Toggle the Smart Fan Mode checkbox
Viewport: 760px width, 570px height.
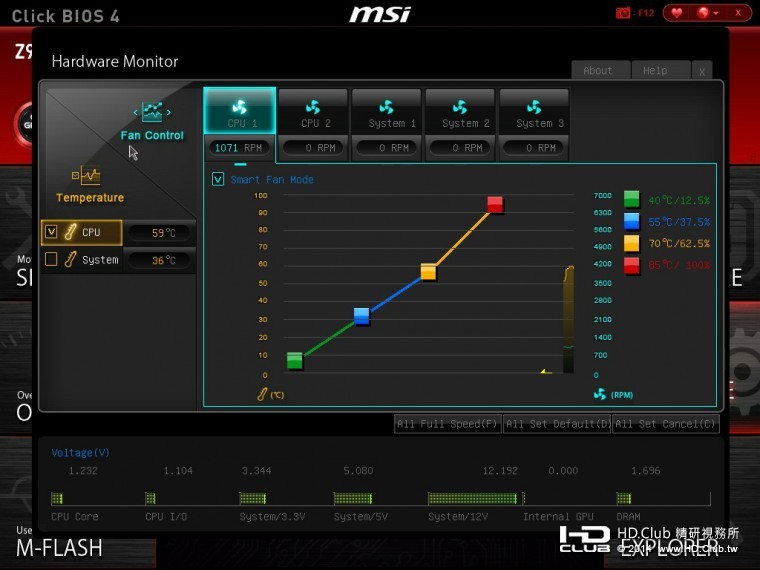tap(218, 179)
